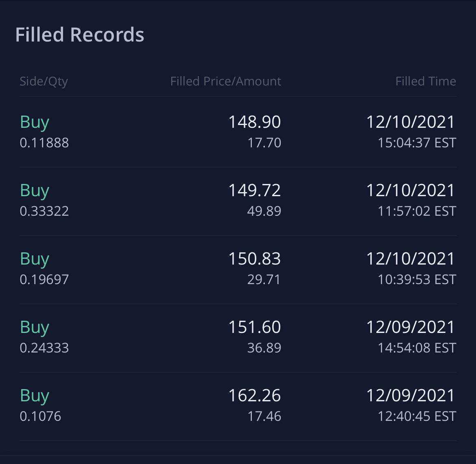Select quantity 0.1076 in last record
Viewport: 476px width, 464px height.
(x=40, y=416)
